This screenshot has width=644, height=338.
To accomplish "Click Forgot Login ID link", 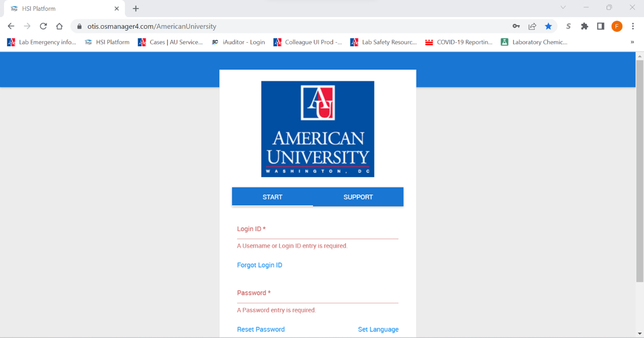I will click(x=259, y=265).
